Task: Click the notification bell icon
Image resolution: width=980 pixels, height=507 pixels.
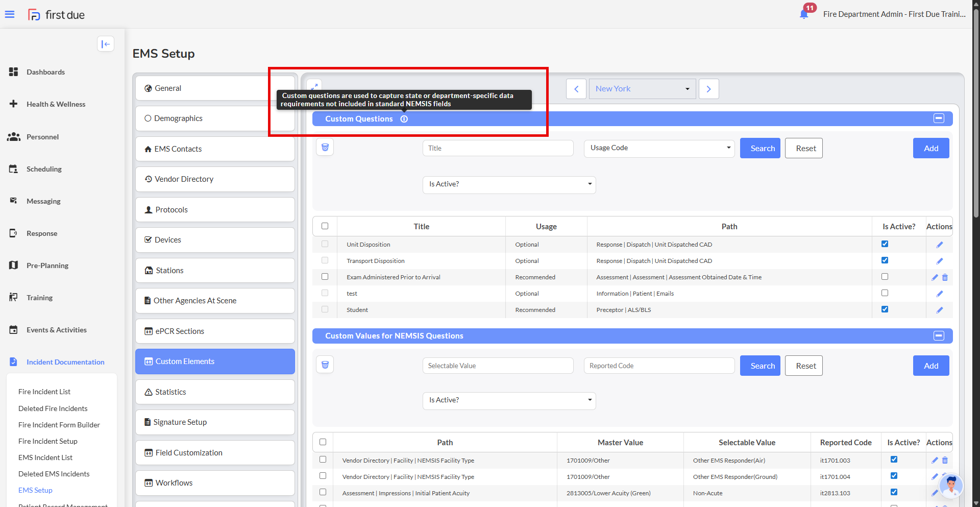Action: [x=804, y=14]
